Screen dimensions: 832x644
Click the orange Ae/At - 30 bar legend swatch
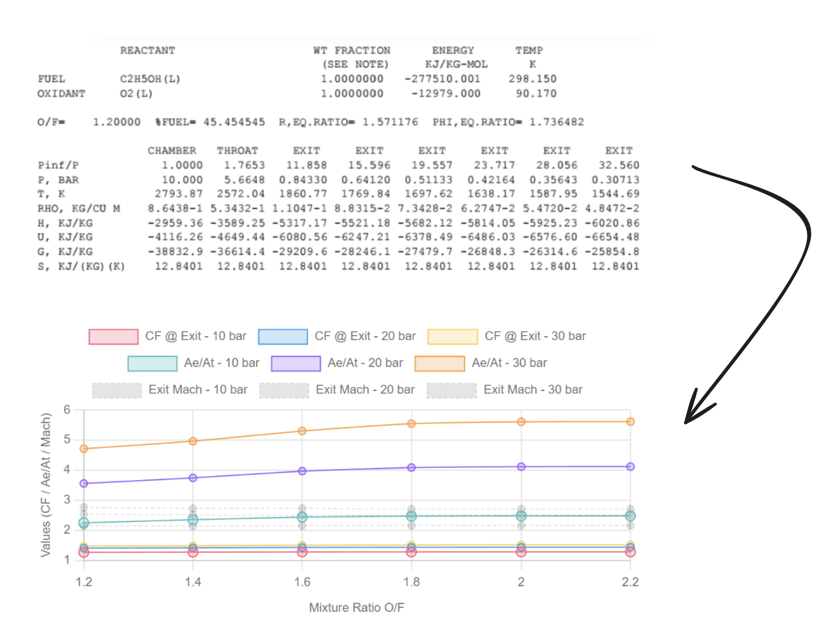(x=440, y=363)
